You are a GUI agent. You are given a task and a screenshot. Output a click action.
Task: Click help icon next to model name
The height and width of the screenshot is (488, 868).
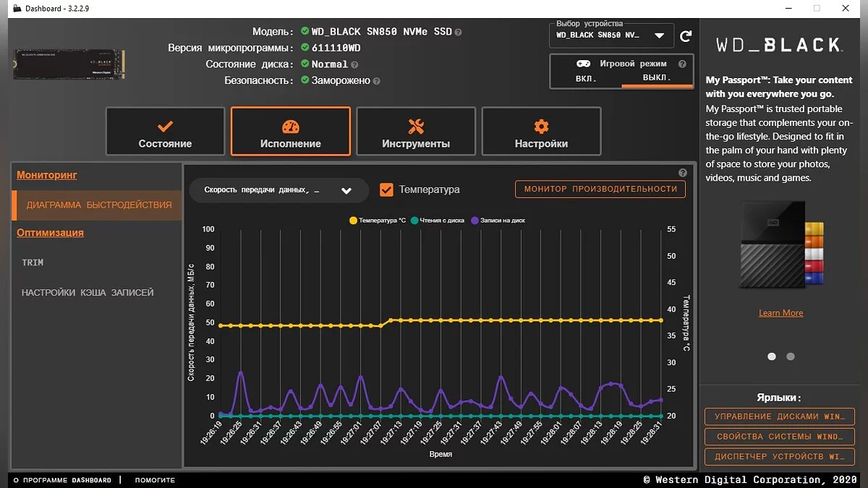458,32
